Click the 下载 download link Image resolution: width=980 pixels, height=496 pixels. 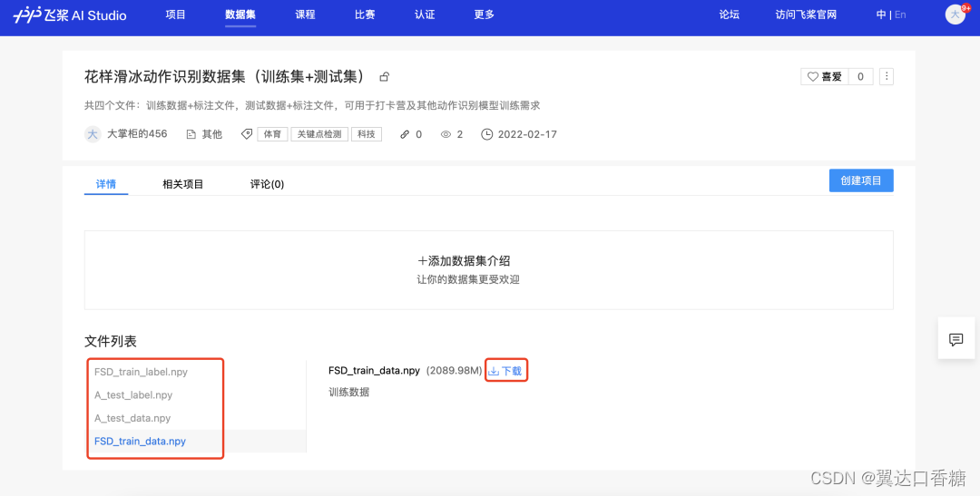[511, 371]
